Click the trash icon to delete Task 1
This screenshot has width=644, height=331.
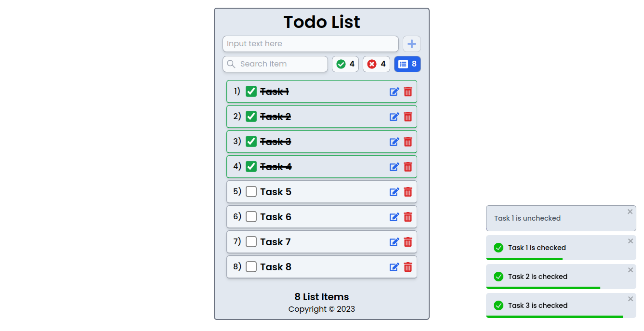point(408,92)
